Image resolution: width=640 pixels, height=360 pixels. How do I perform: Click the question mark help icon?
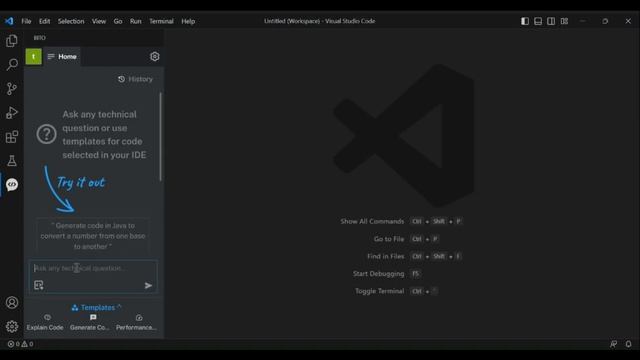coord(46,134)
